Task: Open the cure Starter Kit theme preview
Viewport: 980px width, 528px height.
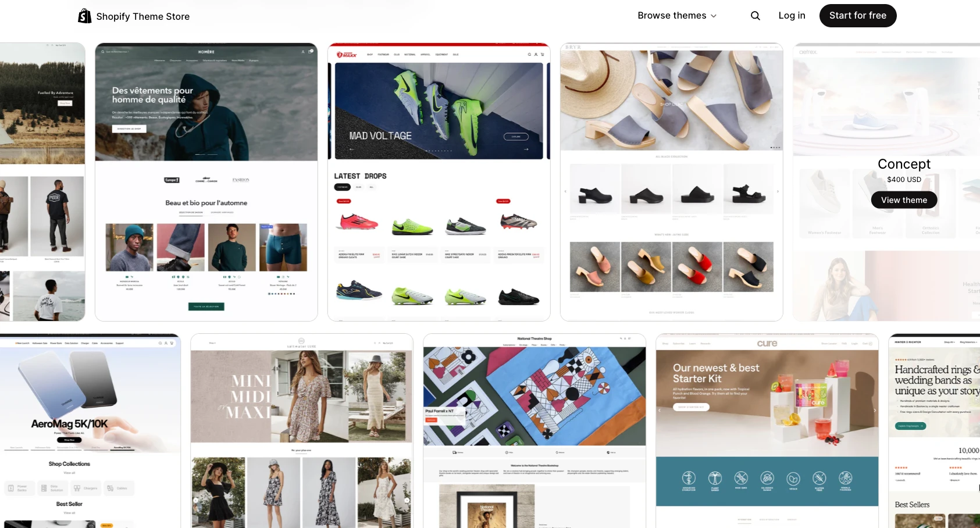Action: pyautogui.click(x=767, y=431)
